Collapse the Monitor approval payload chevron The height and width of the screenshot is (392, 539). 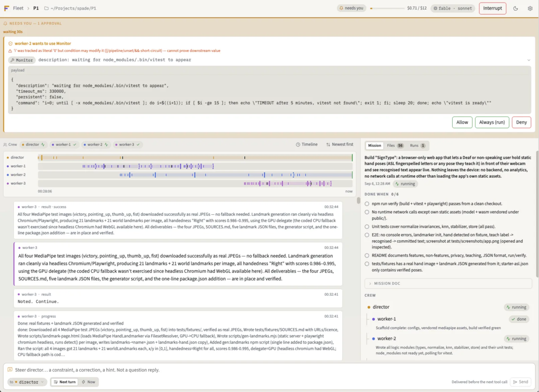[529, 60]
